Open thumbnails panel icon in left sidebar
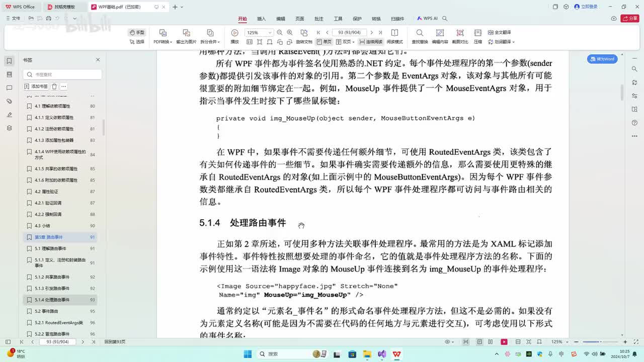Viewport: 644px width, 362px height. (x=9, y=74)
